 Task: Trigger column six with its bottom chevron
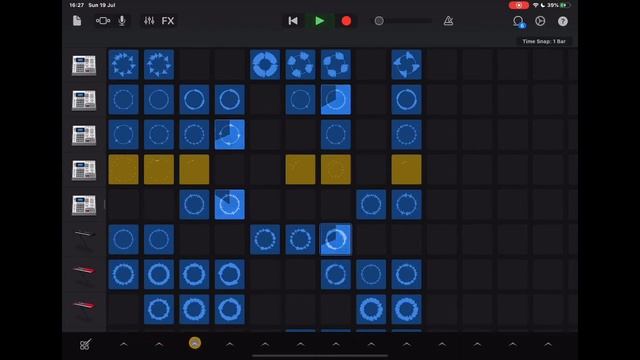(300, 345)
